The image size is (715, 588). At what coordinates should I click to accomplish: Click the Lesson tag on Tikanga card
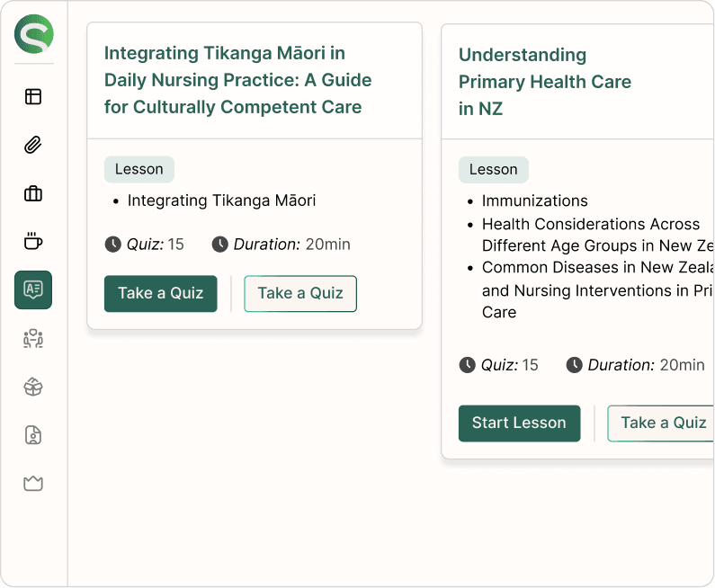(x=139, y=169)
